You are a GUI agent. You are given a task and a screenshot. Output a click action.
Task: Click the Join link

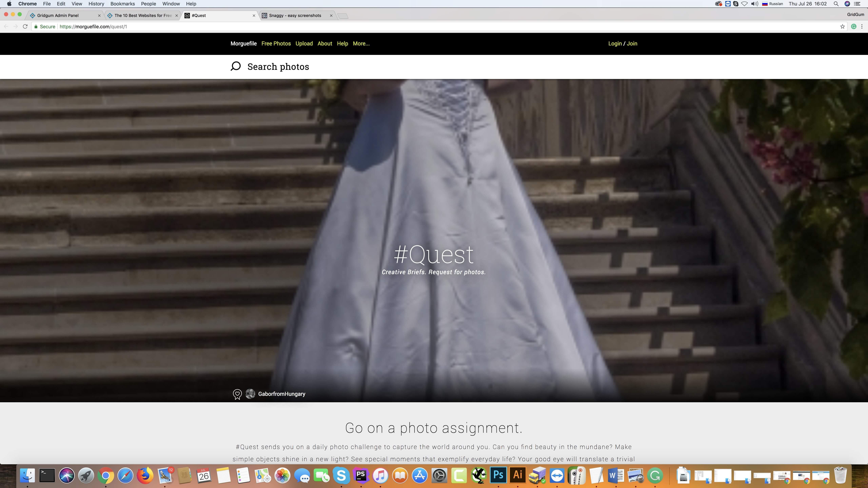click(x=632, y=43)
